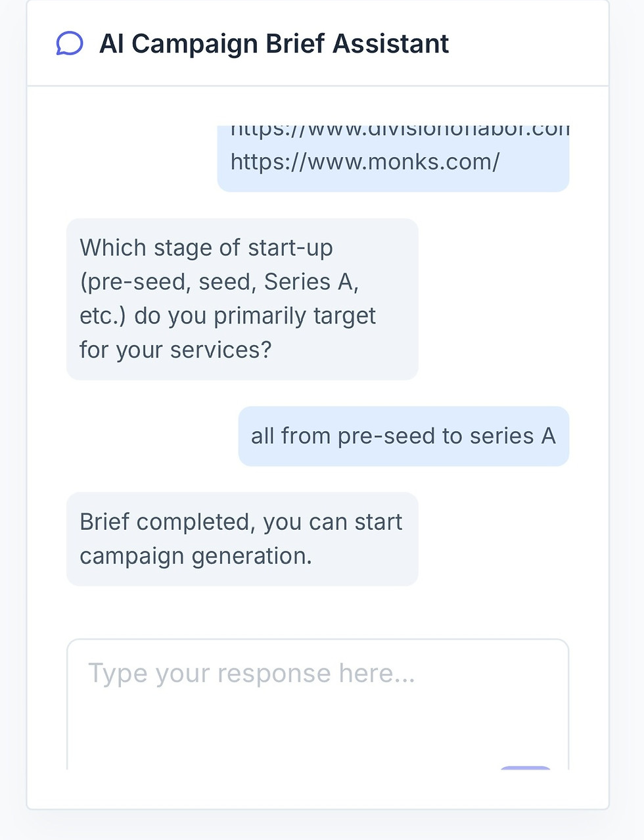
Task: Click the word 'Assistant' in the header
Action: (x=390, y=44)
